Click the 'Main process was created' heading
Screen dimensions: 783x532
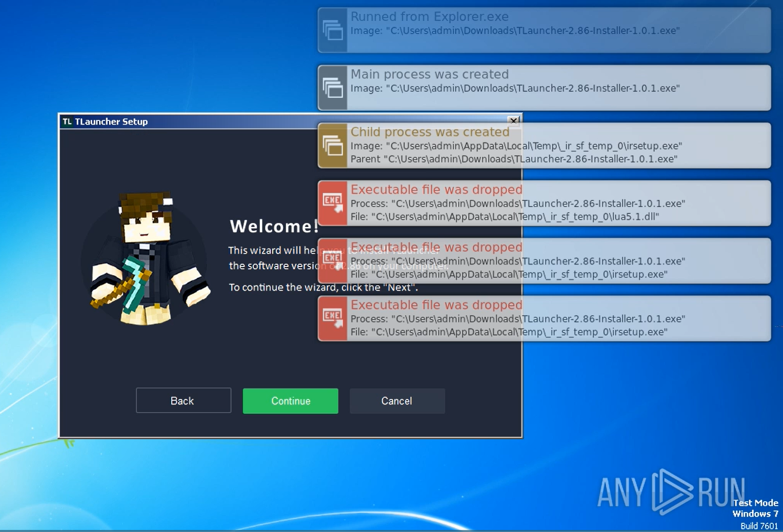429,74
